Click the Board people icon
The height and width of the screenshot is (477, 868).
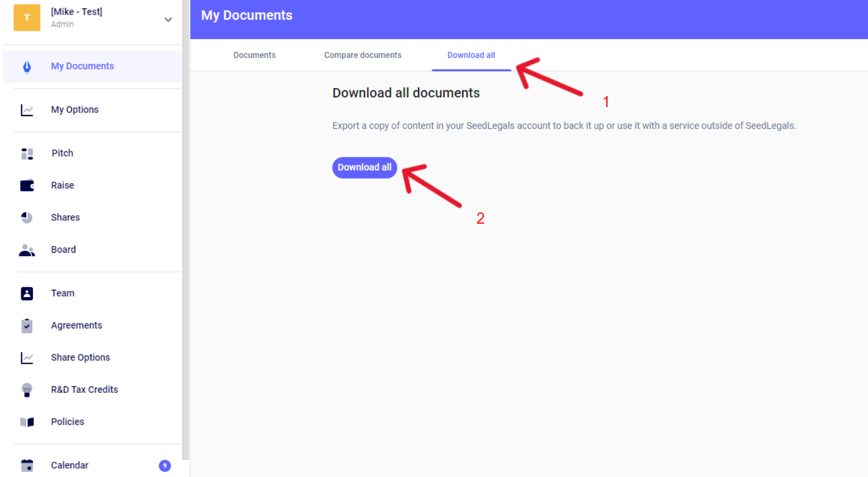(x=27, y=250)
